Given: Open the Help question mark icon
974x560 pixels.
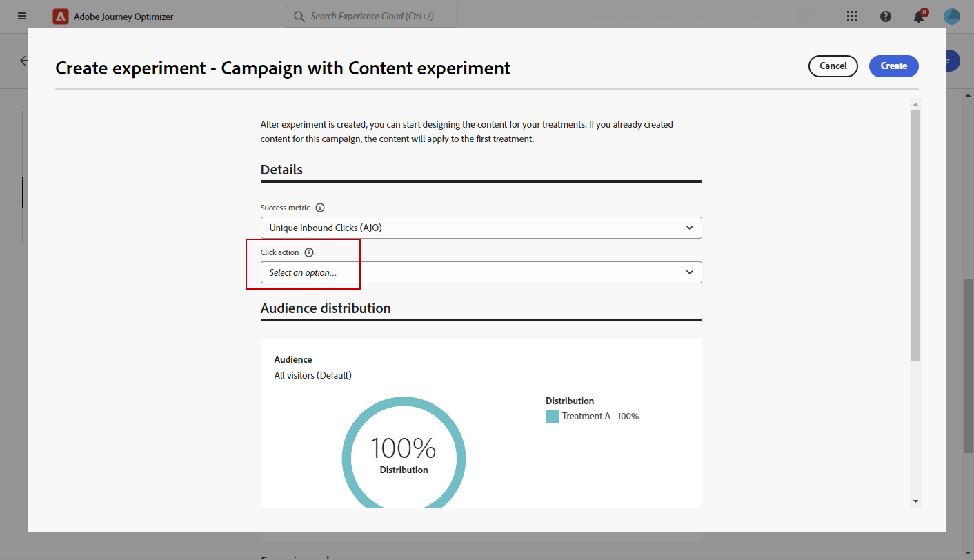Looking at the screenshot, I should 886,17.
